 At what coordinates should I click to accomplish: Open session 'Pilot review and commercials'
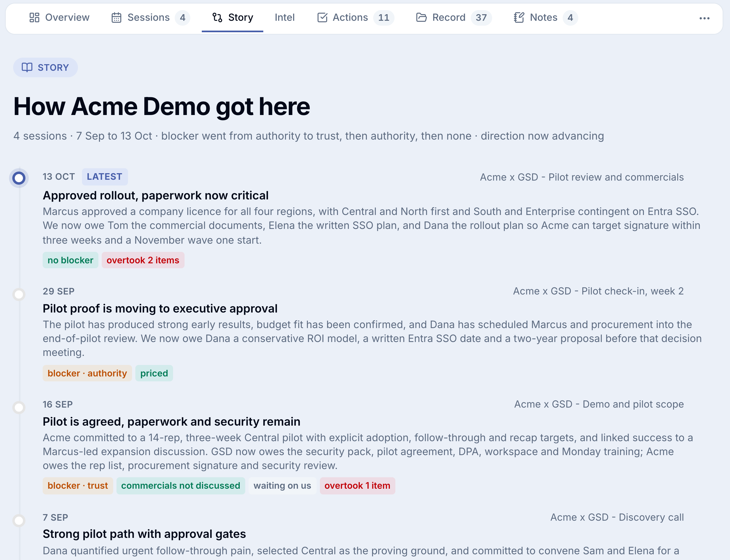coord(582,177)
